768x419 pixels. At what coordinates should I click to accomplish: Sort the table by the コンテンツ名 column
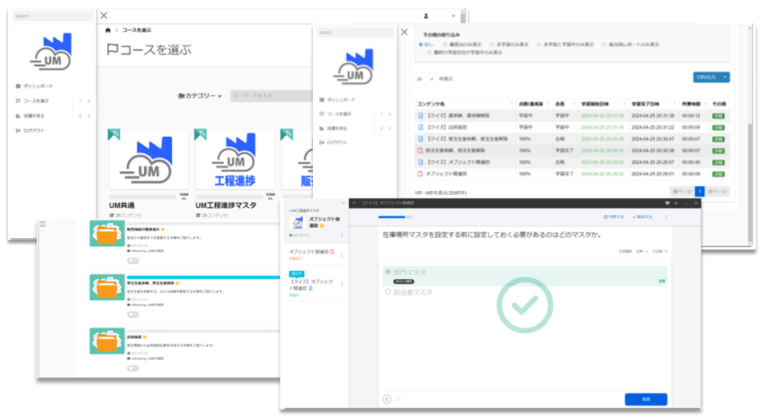[465, 104]
